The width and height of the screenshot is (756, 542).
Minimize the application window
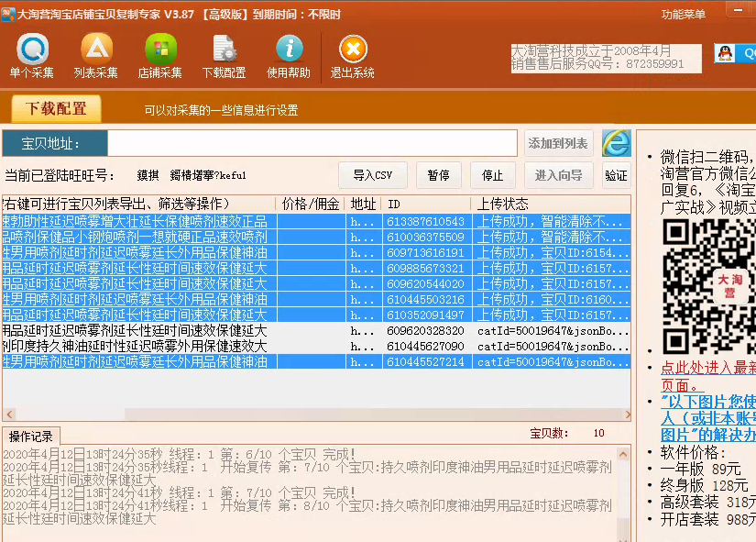[x=739, y=10]
